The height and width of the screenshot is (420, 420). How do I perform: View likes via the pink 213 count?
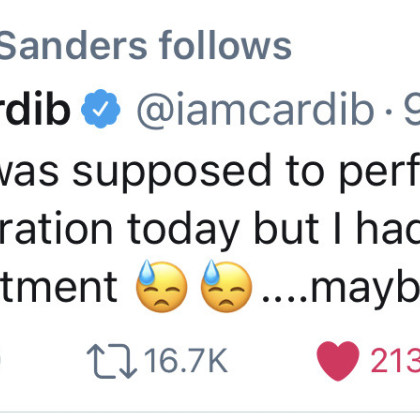point(396,360)
